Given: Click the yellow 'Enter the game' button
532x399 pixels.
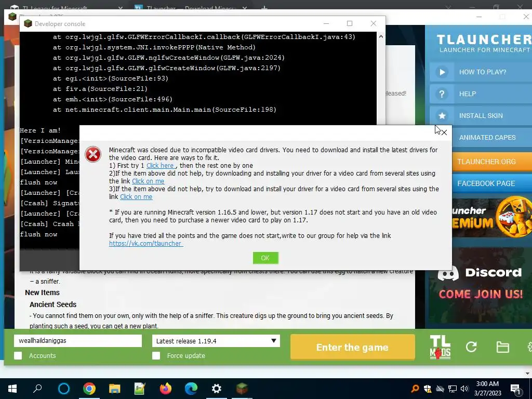Looking at the screenshot, I should 353,347.
